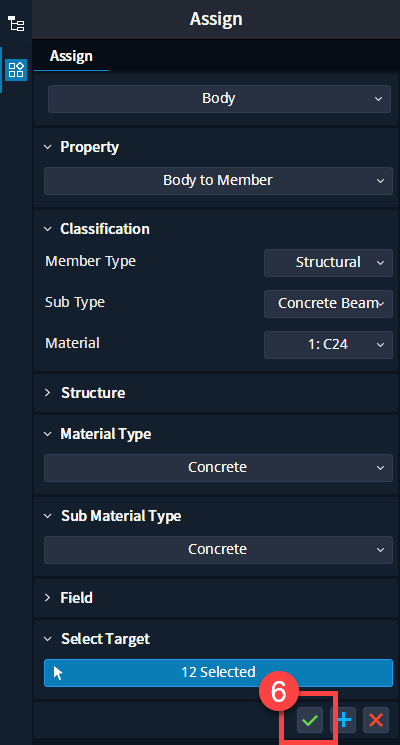
Task: Open the Sub Type Concrete Beam dropdown
Action: (328, 304)
